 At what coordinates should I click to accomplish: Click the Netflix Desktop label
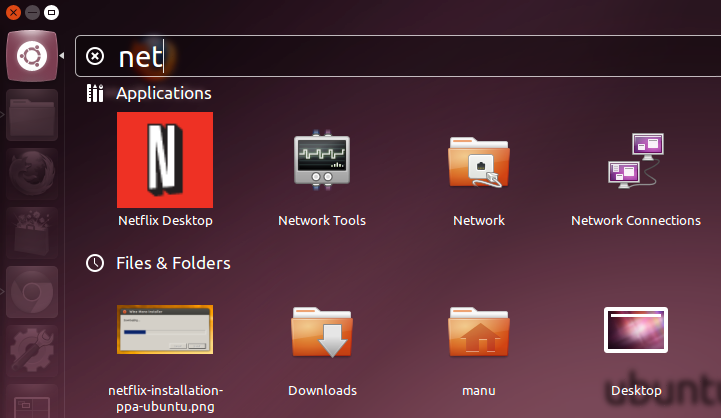point(165,221)
